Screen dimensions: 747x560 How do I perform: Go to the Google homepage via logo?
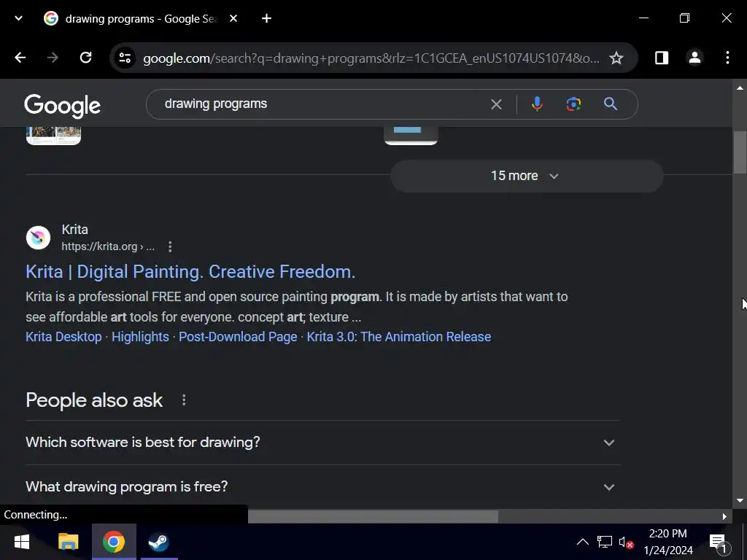point(63,106)
